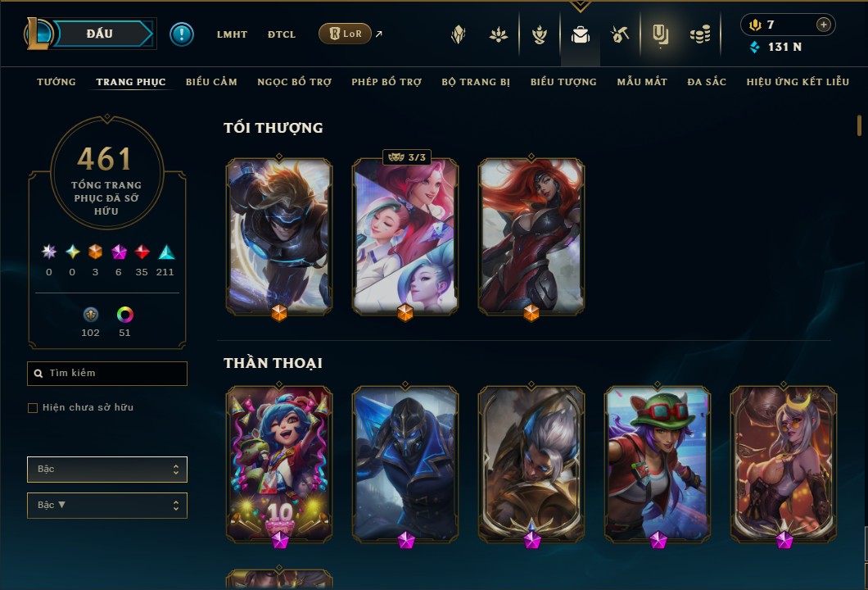Open the Loot hammer icon
868x590 pixels.
point(620,35)
